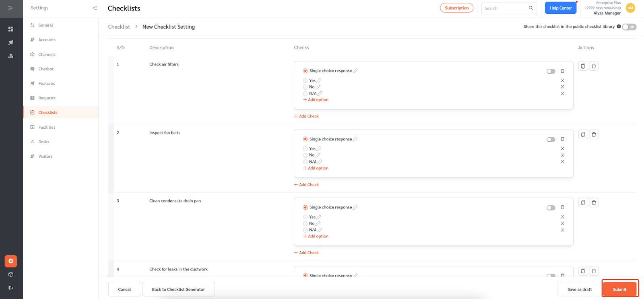Toggle the switch in Clean condensate drain pan check
Viewport: 644px width, 299px height.
551,208
